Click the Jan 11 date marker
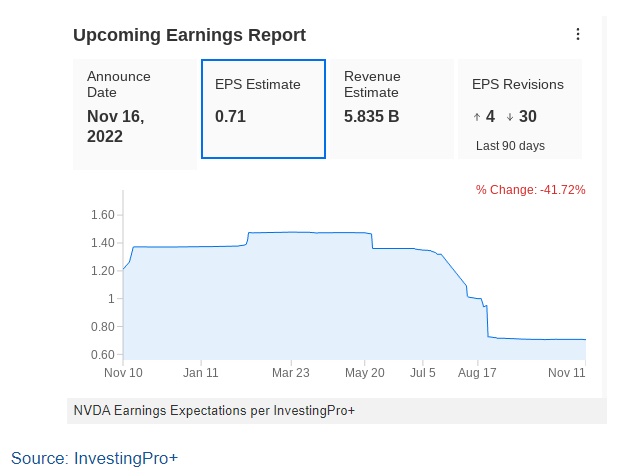The image size is (620, 476). coord(201,372)
